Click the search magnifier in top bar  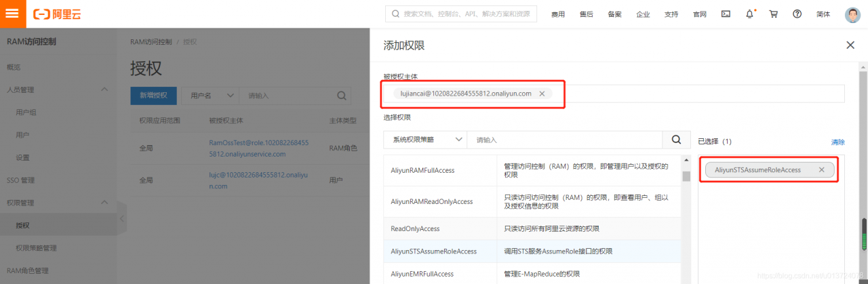click(395, 14)
